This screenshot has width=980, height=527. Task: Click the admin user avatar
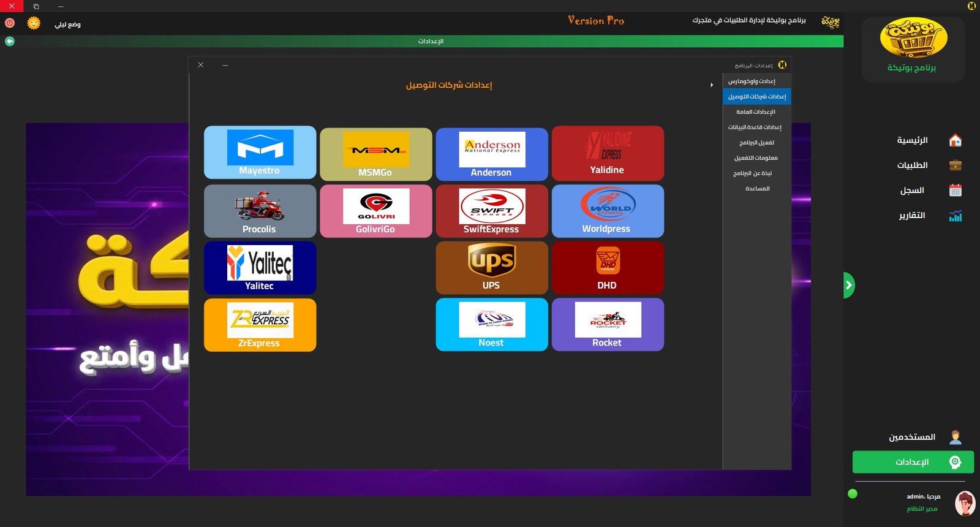pyautogui.click(x=965, y=504)
